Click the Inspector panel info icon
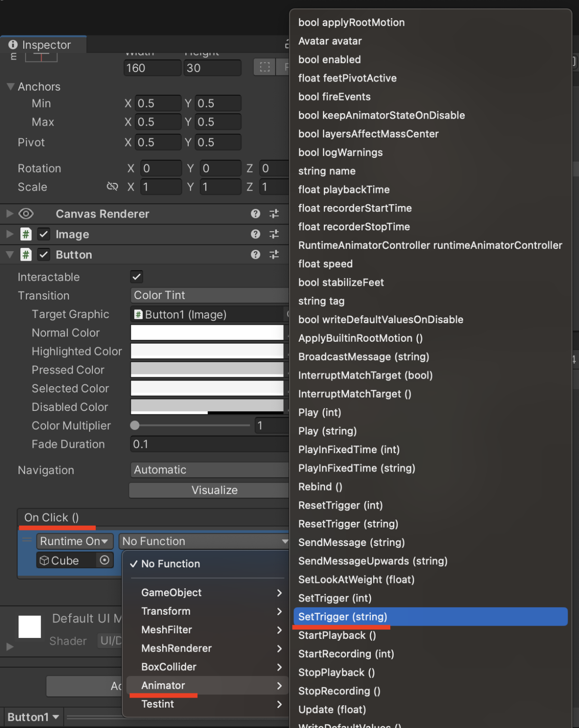This screenshot has width=579, height=728. (x=13, y=45)
